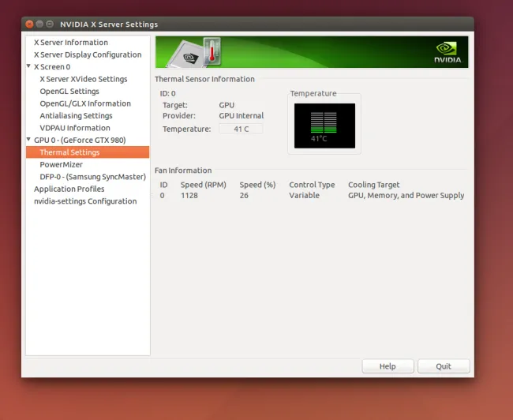Collapse the X Screen 0 tree node
Viewport: 513px width, 420px height.
28,66
